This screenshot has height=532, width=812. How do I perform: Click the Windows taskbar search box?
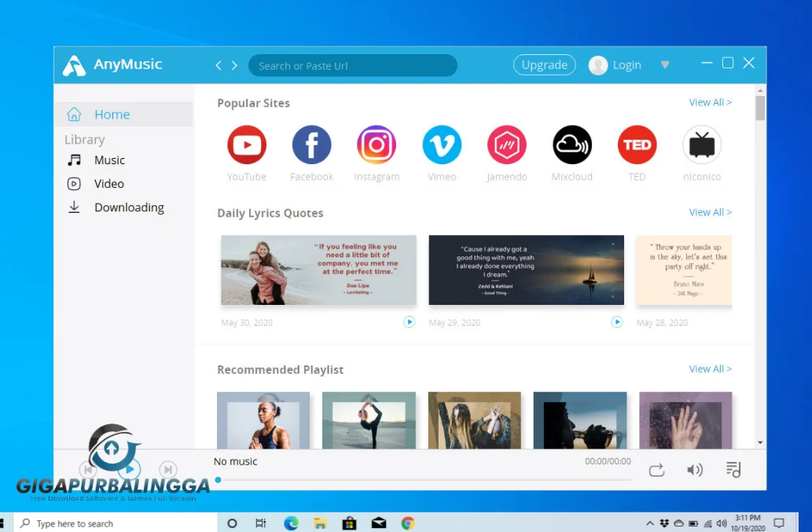(115, 523)
